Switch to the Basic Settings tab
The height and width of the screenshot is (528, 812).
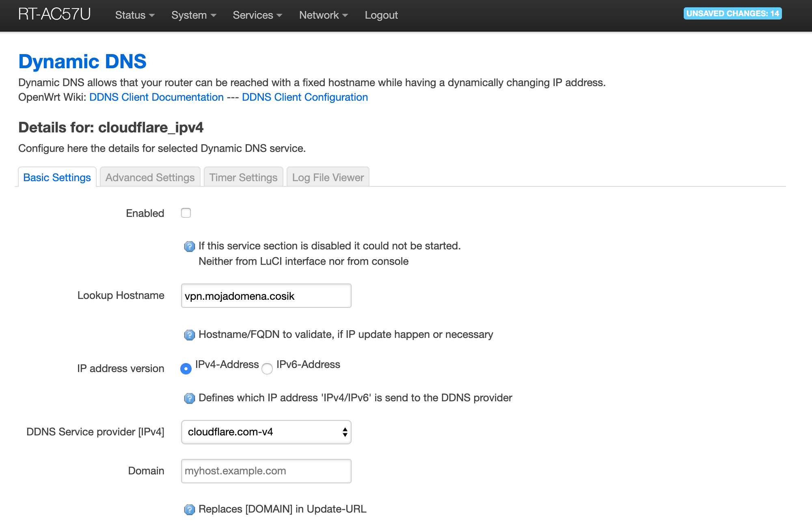click(x=57, y=177)
